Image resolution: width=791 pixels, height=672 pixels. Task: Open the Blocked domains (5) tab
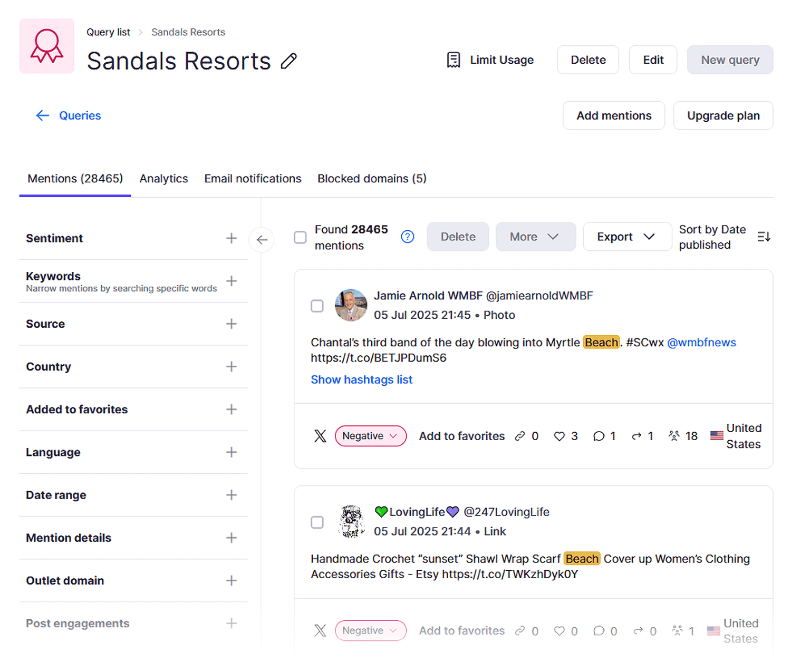(372, 179)
